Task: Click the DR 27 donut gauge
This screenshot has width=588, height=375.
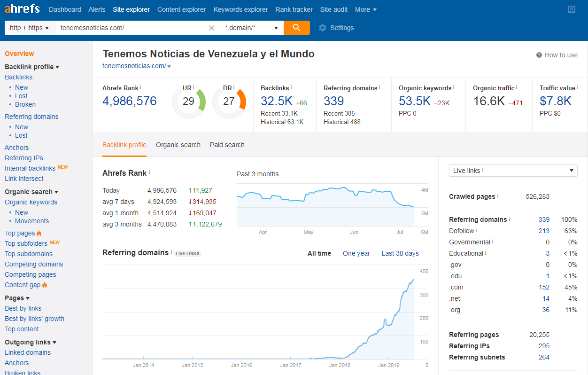Action: (229, 102)
